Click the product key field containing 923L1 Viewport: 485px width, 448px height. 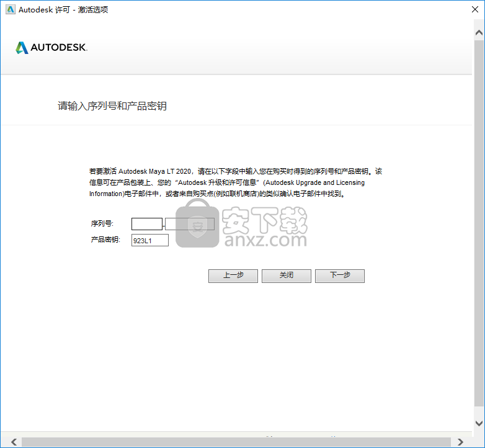click(150, 240)
